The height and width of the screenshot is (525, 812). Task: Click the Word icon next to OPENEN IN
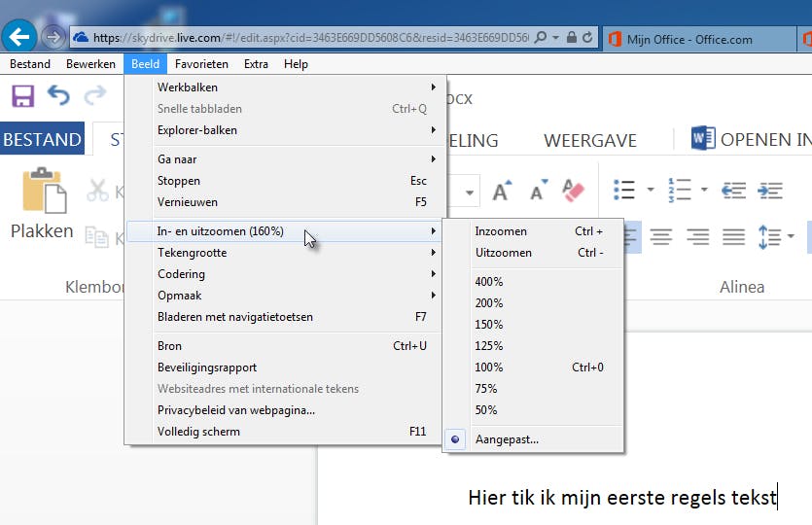703,138
